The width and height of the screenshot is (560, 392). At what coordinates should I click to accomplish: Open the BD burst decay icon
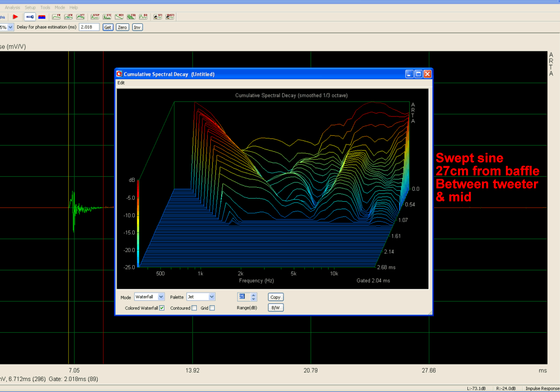(x=143, y=17)
